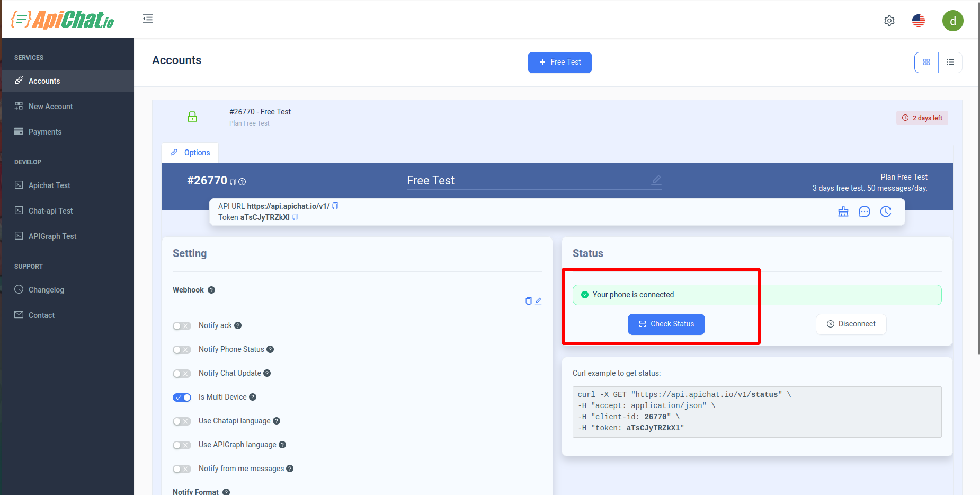Show help for Is Multi Device
The height and width of the screenshot is (495, 980).
253,397
